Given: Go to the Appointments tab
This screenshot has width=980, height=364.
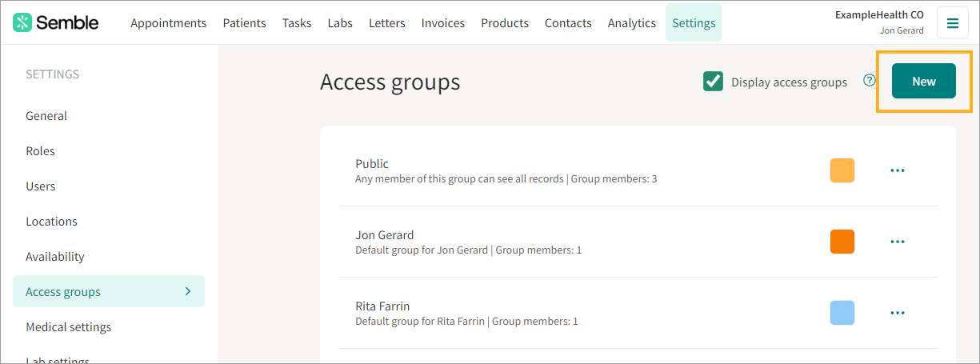Looking at the screenshot, I should coord(169,22).
